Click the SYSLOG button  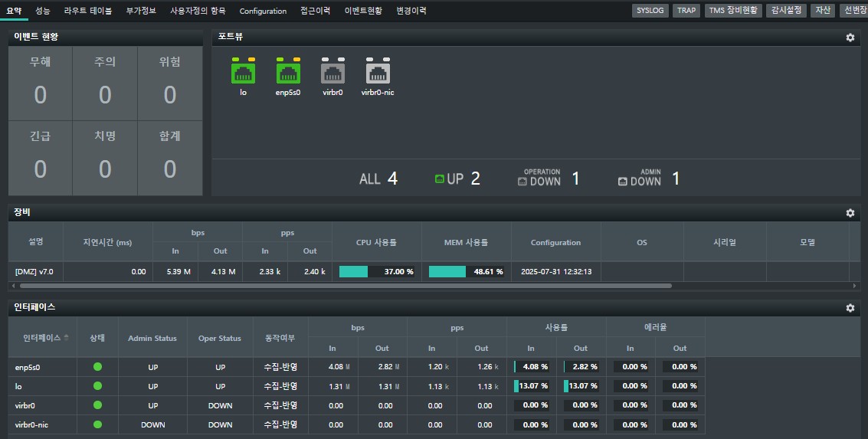[650, 11]
